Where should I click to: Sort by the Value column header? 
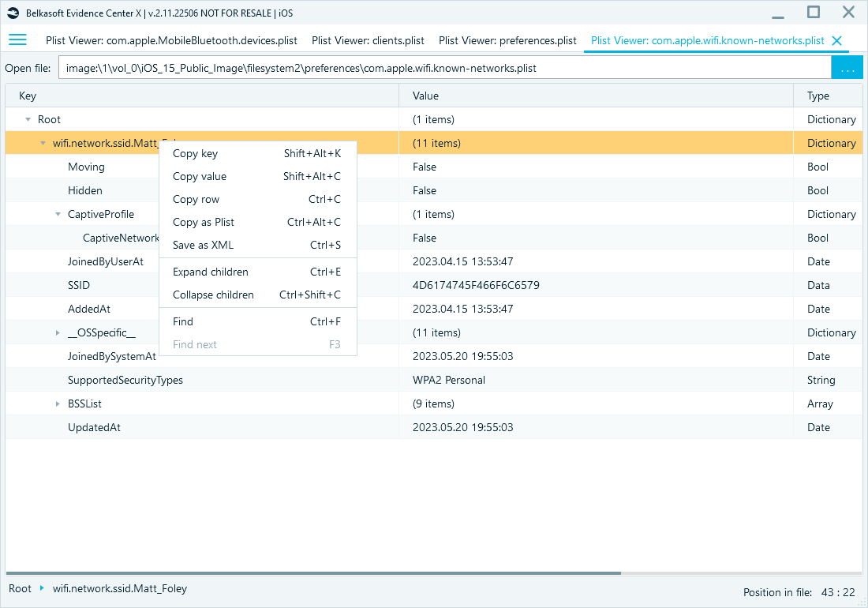[596, 96]
